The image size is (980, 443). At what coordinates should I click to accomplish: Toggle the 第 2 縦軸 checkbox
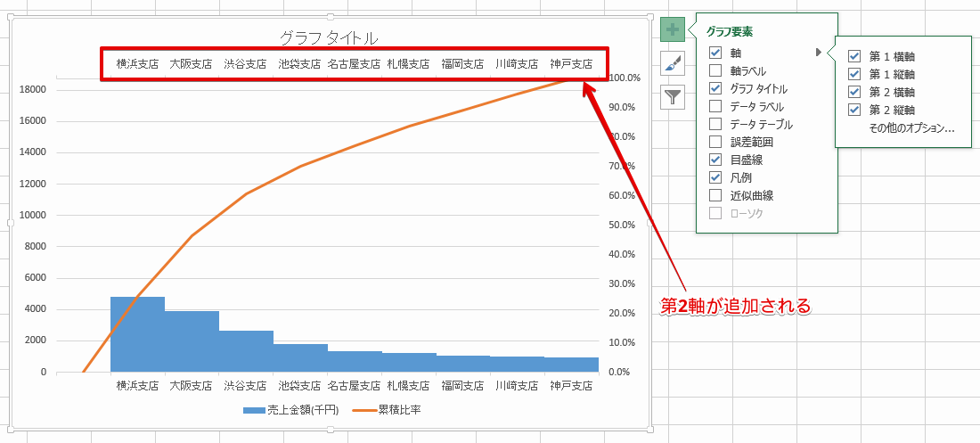tap(854, 110)
